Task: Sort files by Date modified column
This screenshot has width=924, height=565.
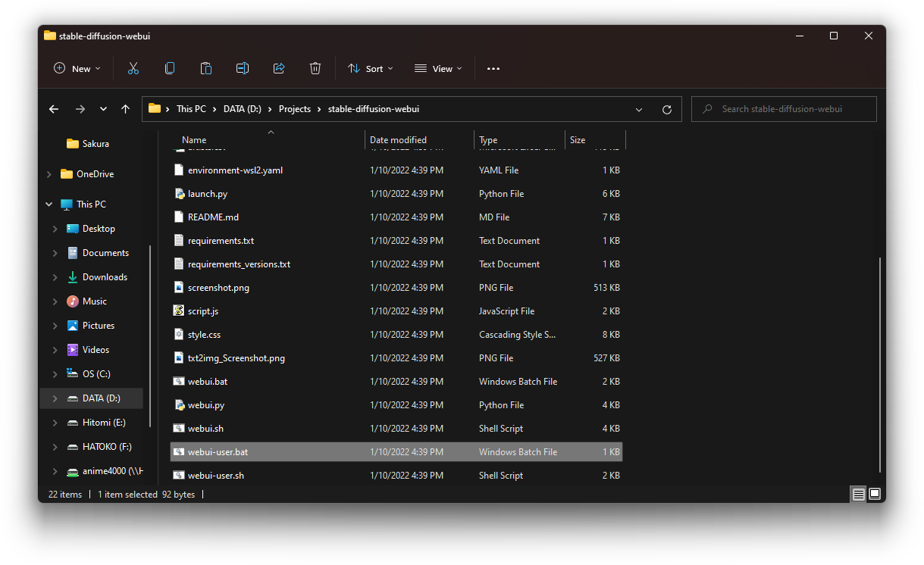Action: click(398, 140)
